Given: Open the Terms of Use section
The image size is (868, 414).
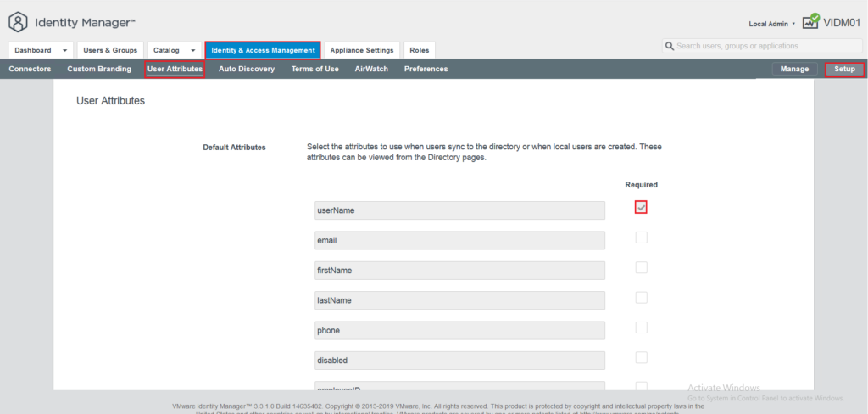Looking at the screenshot, I should coord(315,70).
